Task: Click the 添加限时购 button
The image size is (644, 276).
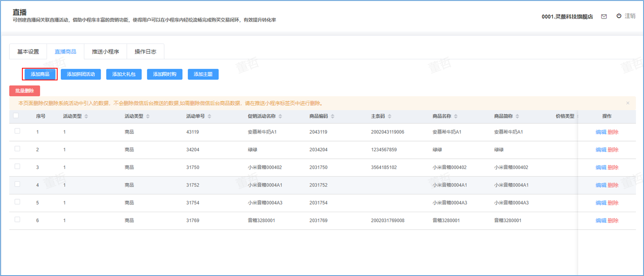Action: 165,74
